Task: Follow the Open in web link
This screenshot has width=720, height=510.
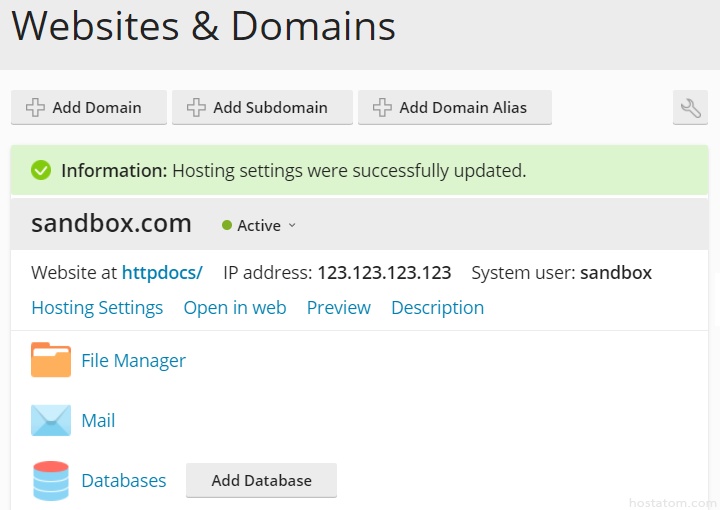Action: click(235, 308)
